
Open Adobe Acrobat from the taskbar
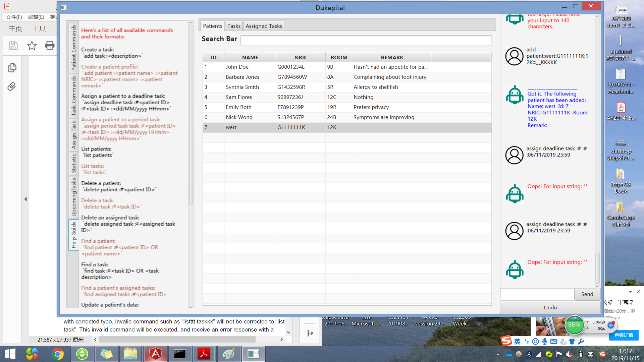204,354
